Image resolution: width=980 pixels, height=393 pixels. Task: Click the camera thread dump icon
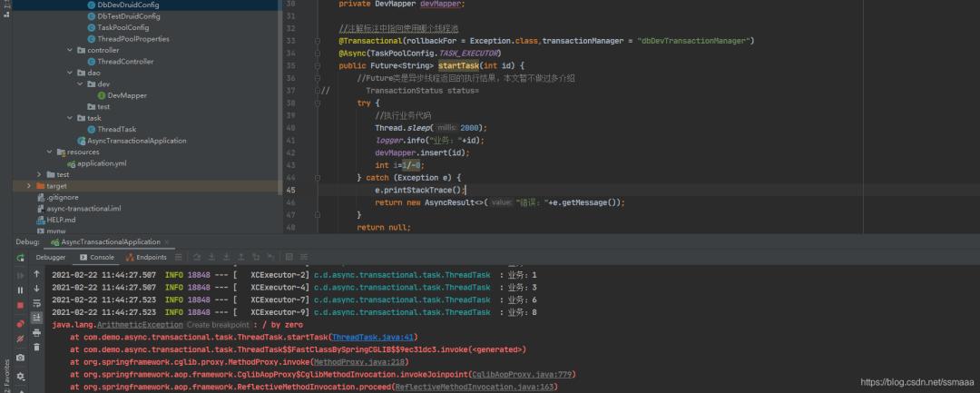(x=20, y=358)
